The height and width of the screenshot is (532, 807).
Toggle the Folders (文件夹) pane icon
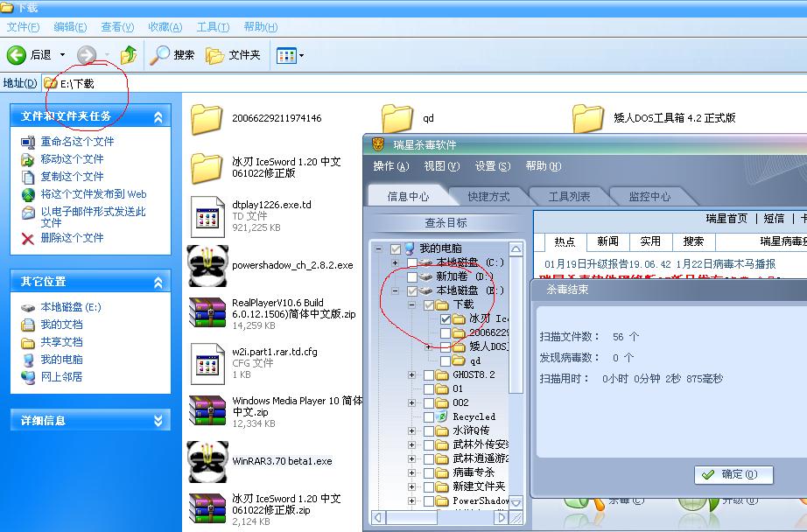click(214, 55)
